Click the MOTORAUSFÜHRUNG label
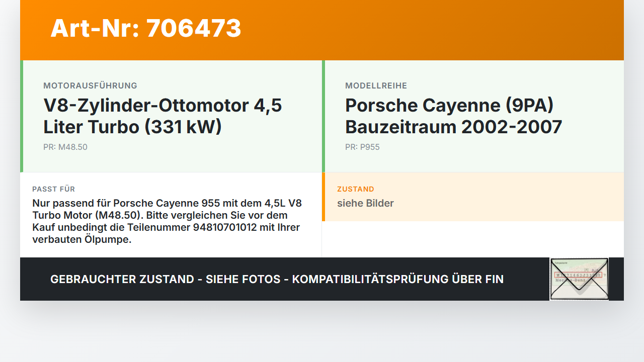Screen dimensions: 644x362 [90, 86]
